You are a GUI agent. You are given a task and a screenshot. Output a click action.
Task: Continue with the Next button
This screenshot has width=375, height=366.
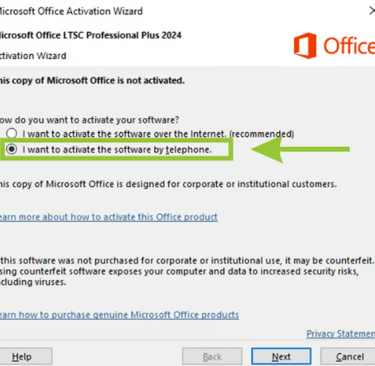click(281, 357)
